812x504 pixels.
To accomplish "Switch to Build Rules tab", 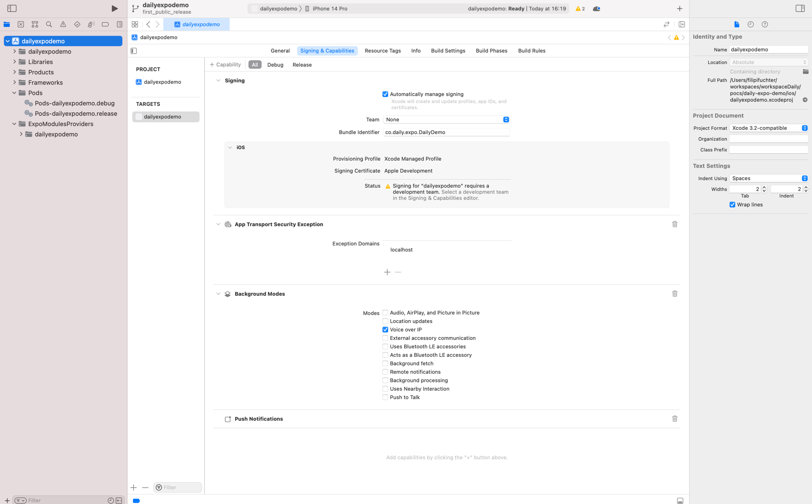I will point(532,51).
